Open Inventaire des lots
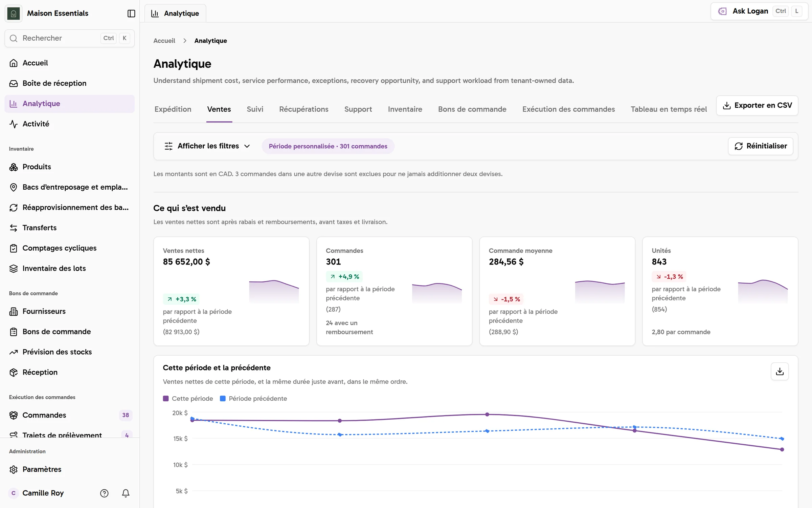This screenshot has width=812, height=508. (69, 268)
